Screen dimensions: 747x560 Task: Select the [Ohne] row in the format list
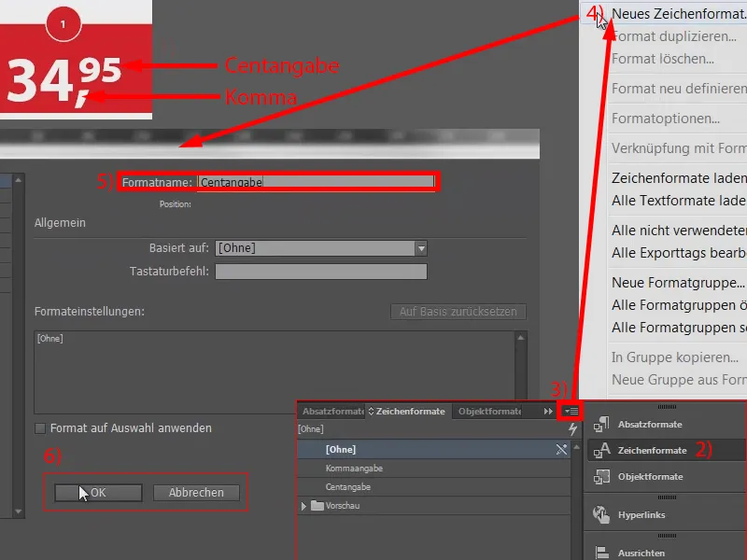click(432, 449)
